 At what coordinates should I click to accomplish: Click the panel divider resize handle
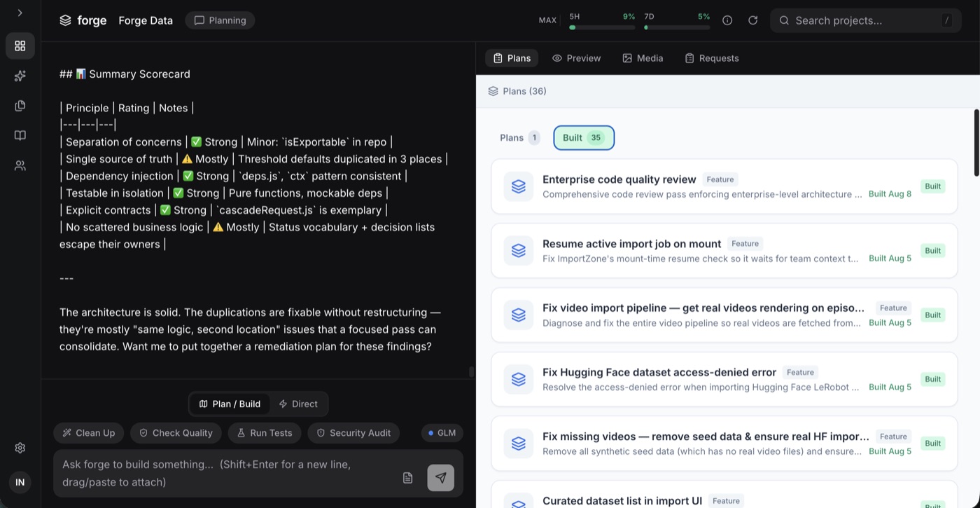(471, 372)
